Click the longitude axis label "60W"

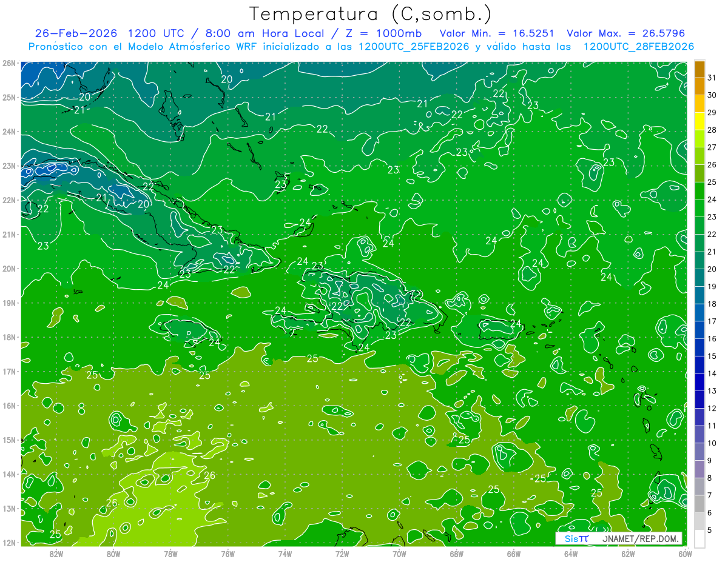(685, 554)
